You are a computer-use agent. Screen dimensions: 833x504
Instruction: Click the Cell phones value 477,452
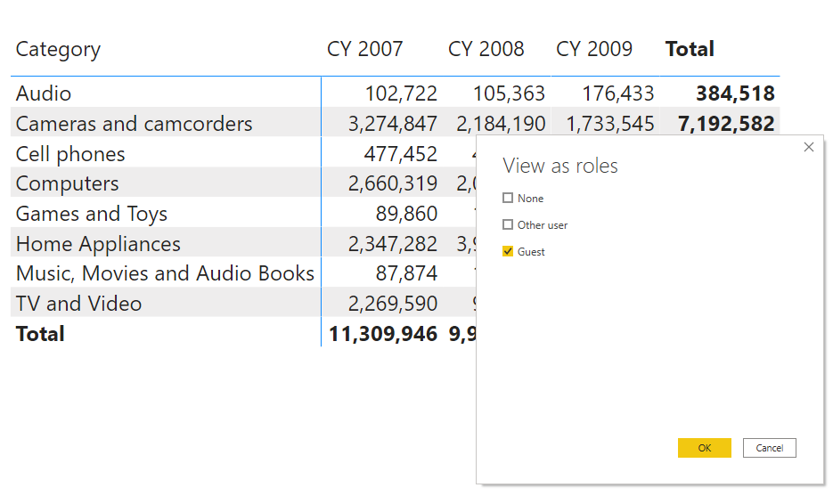(401, 155)
